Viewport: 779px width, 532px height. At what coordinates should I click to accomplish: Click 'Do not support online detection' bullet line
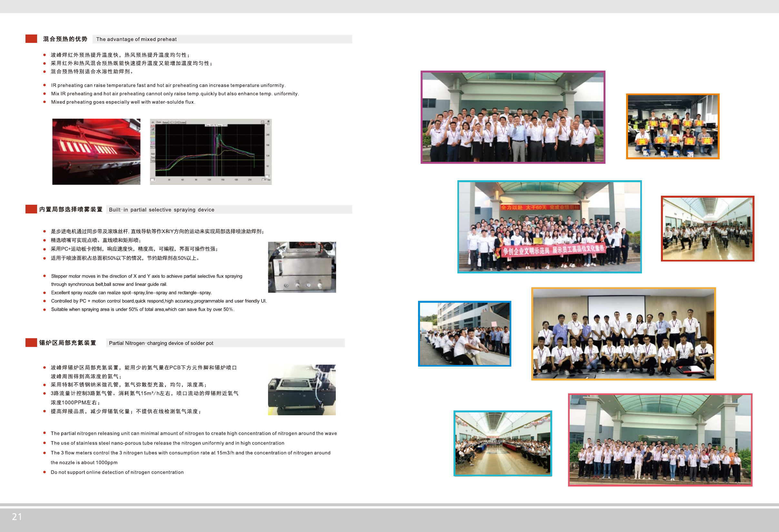tap(117, 472)
